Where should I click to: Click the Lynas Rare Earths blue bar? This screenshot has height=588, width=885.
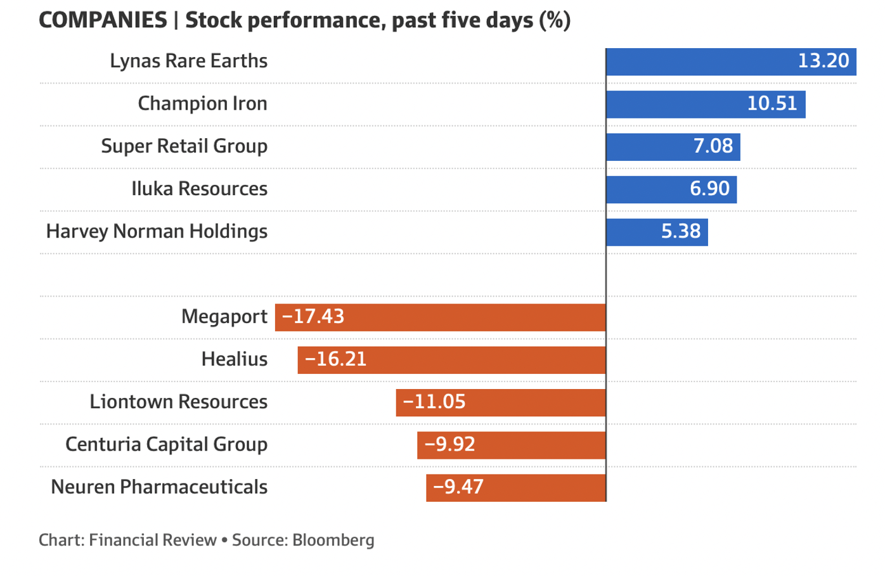730,61
